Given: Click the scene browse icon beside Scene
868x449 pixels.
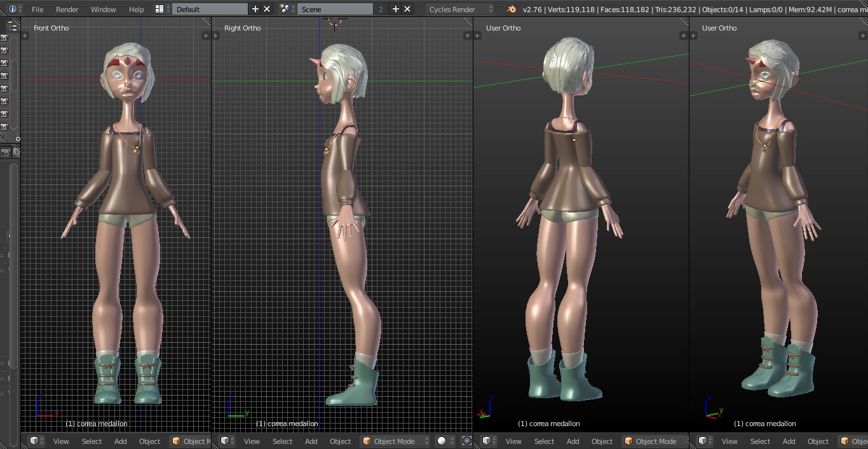Looking at the screenshot, I should (285, 9).
